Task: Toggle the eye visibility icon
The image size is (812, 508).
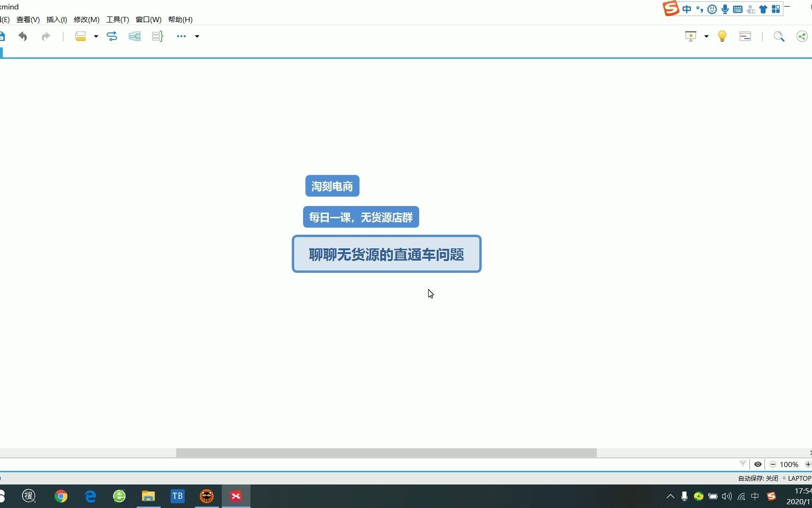Action: (x=758, y=464)
